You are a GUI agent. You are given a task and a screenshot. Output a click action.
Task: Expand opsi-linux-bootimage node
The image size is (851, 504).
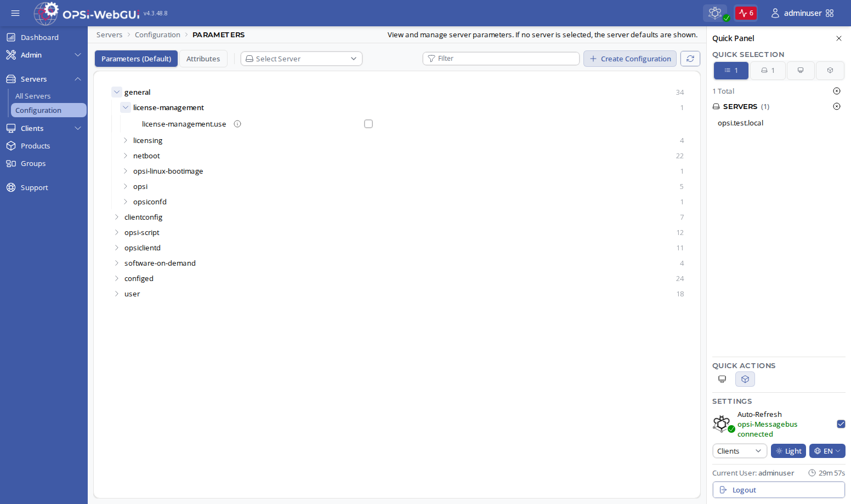[x=126, y=171]
